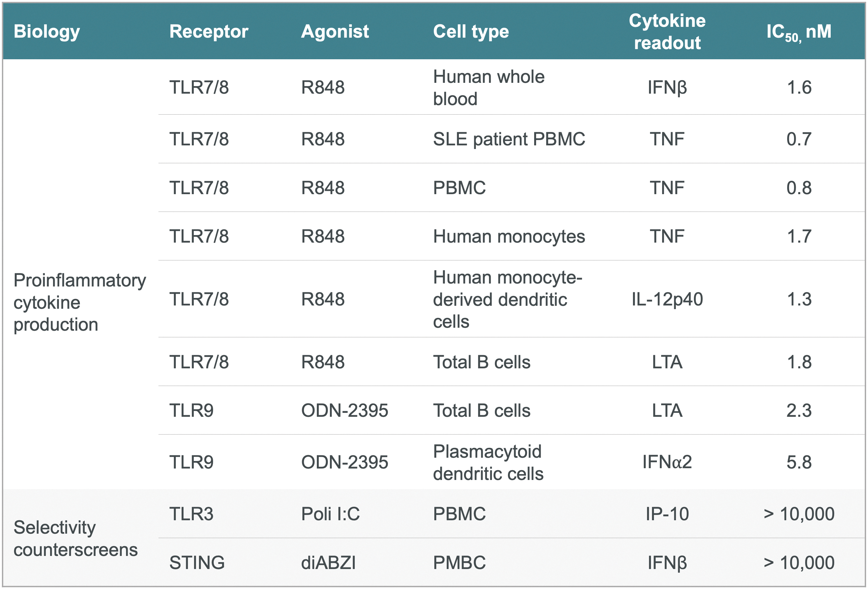Click the Human monocytes cell
The height and width of the screenshot is (589, 868).
click(x=509, y=236)
